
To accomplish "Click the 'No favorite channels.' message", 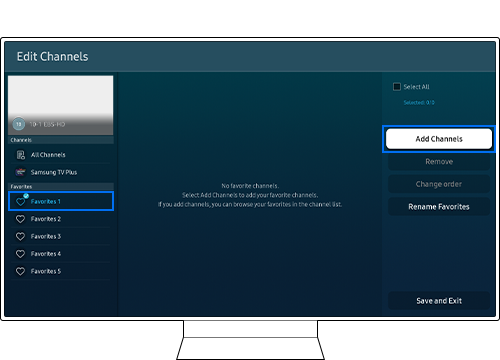I will tap(250, 186).
